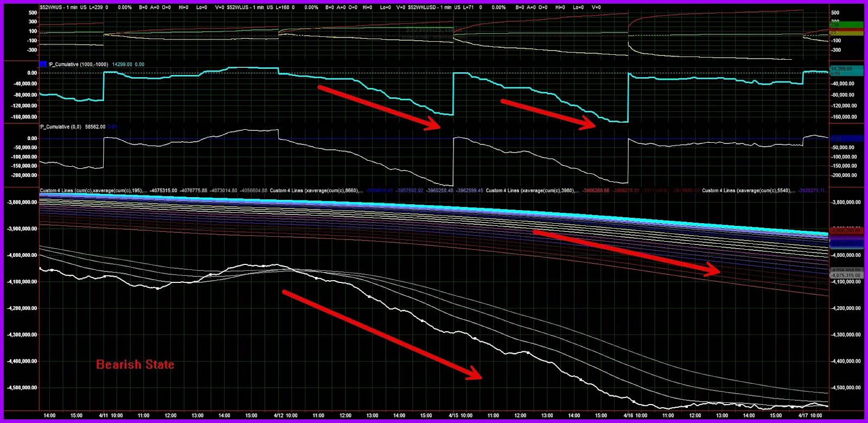Open Custom 4 Lines xaverage(cum(c),195) label
Image resolution: width=868 pixels, height=423 pixels.
point(93,191)
